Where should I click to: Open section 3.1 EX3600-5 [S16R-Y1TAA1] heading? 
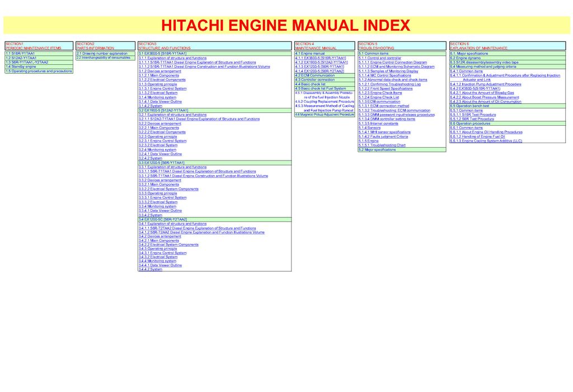(x=162, y=54)
